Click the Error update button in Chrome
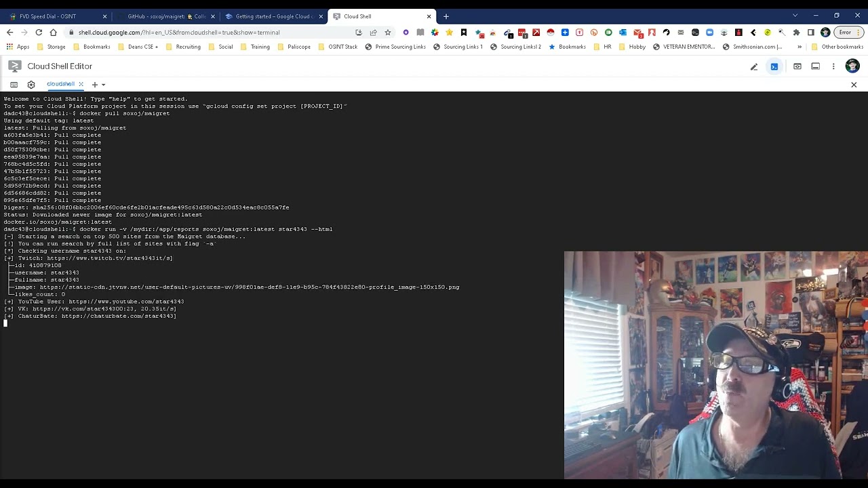 tap(849, 33)
